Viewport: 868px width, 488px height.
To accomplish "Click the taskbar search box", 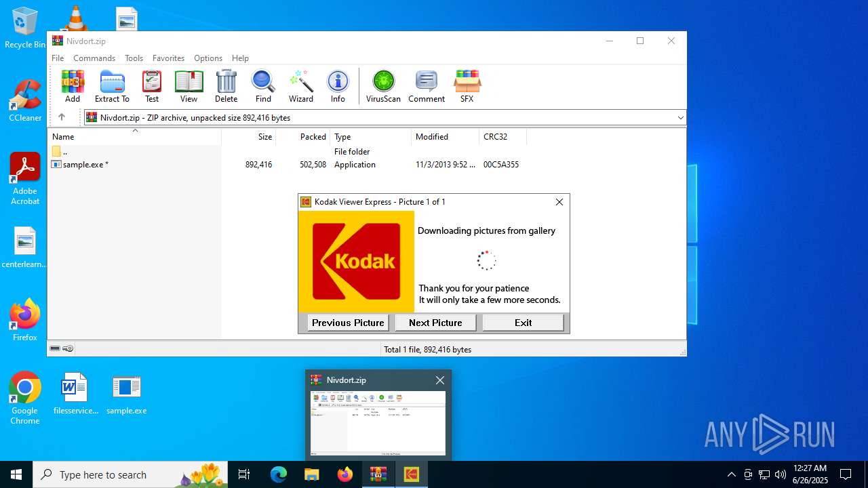I will pyautogui.click(x=130, y=474).
